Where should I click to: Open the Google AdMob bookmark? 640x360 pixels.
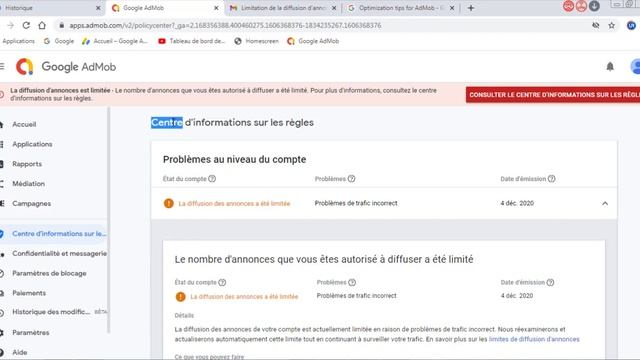pyautogui.click(x=313, y=41)
